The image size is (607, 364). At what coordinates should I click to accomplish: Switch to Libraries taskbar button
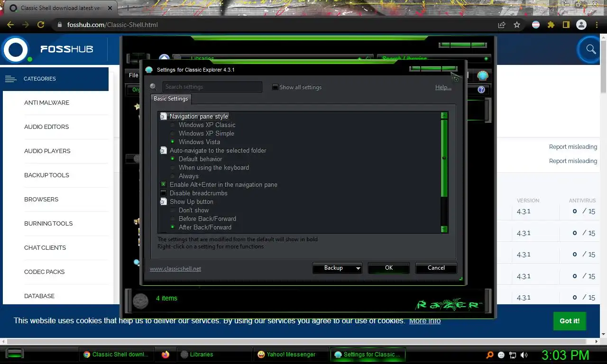(x=214, y=354)
